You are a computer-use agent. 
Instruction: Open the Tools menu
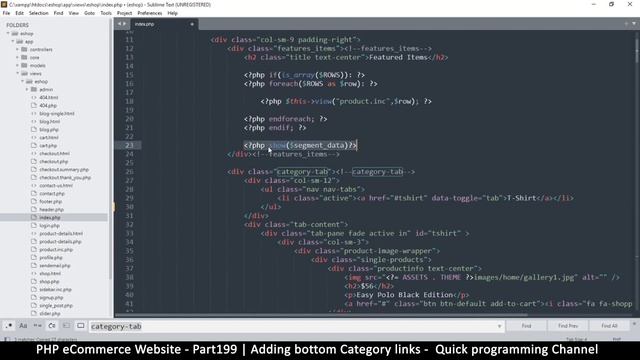pyautogui.click(x=106, y=13)
